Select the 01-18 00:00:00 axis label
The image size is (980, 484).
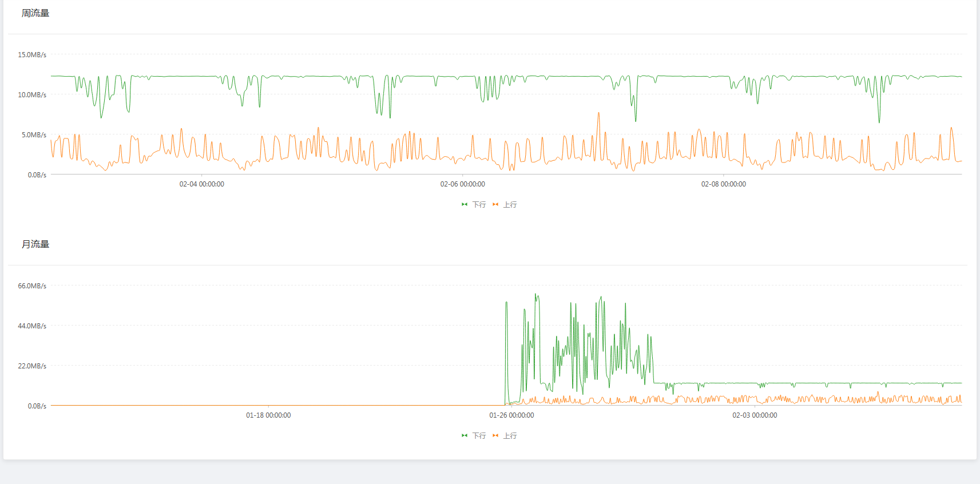tap(268, 415)
